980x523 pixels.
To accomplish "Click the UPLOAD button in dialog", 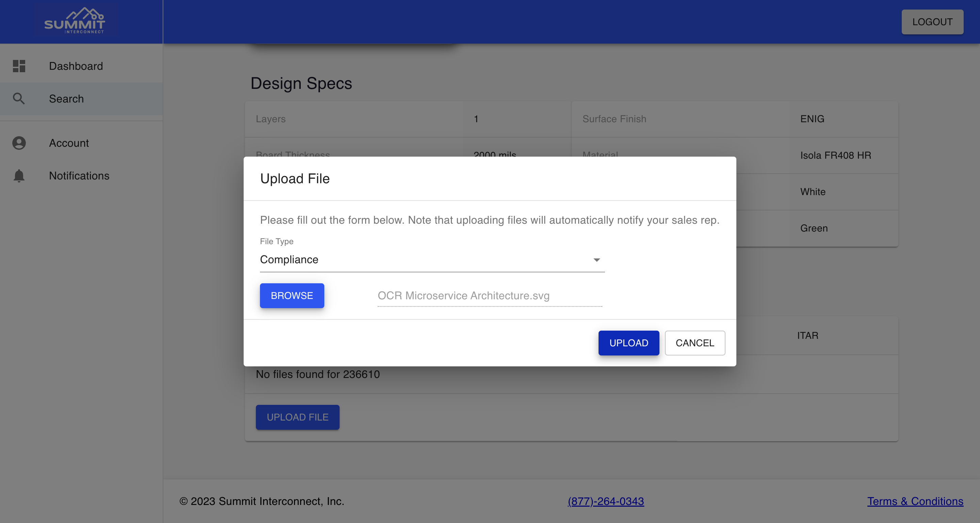I will (x=628, y=343).
